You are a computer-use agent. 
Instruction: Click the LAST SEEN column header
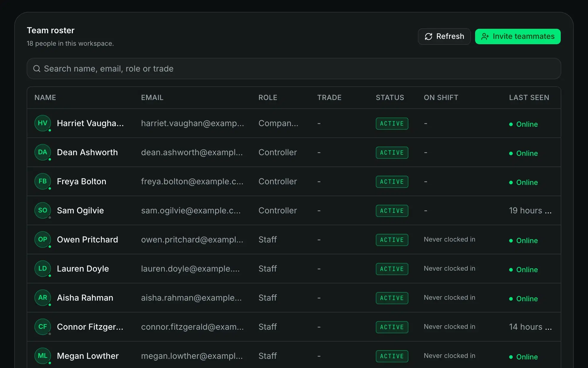point(529,98)
